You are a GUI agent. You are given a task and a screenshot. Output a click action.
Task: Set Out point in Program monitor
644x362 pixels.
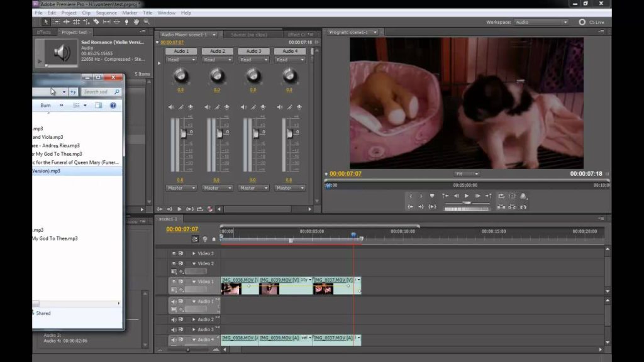pos(421,196)
